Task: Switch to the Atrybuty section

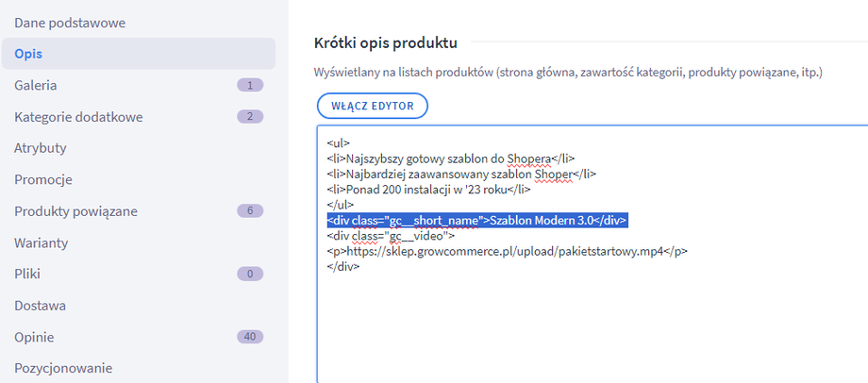Action: tap(40, 148)
